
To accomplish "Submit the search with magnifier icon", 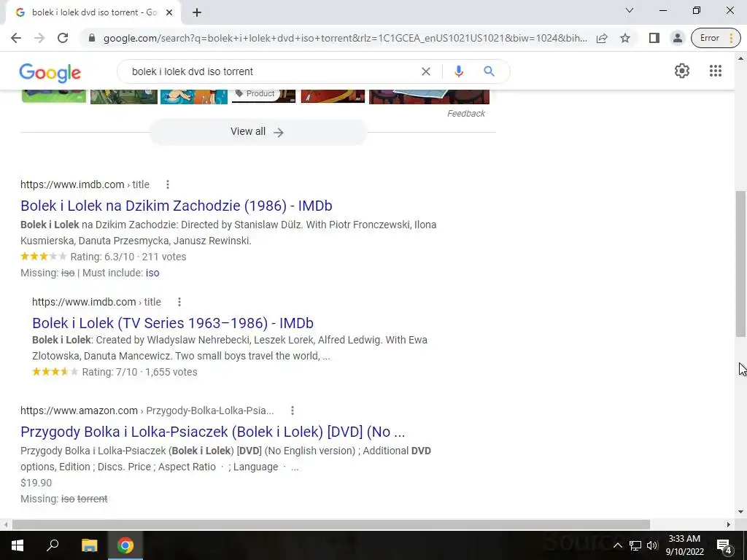I will [489, 71].
